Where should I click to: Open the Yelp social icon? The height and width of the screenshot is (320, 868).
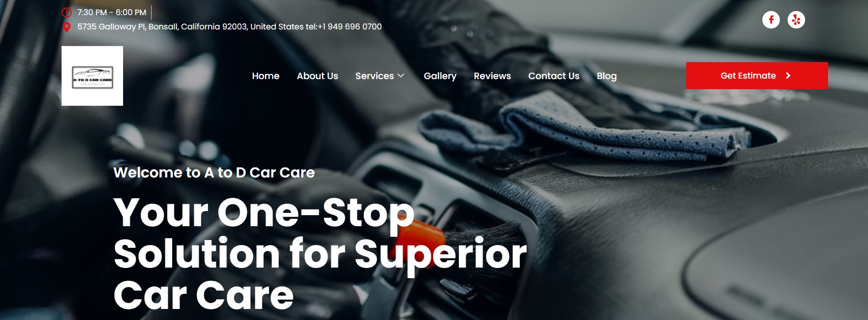point(796,20)
